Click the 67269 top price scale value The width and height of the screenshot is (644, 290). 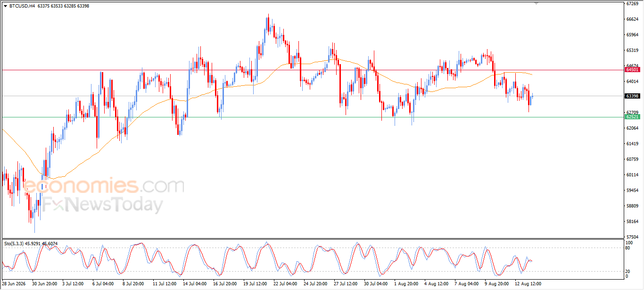coord(632,4)
